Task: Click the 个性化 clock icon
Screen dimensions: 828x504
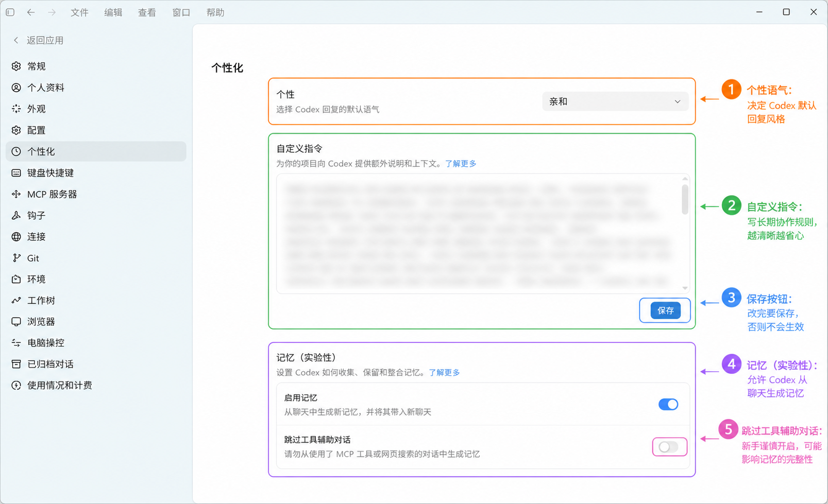Action: tap(16, 151)
